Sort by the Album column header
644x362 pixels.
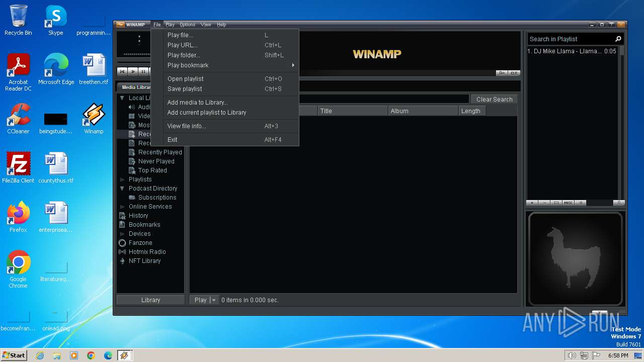click(423, 111)
